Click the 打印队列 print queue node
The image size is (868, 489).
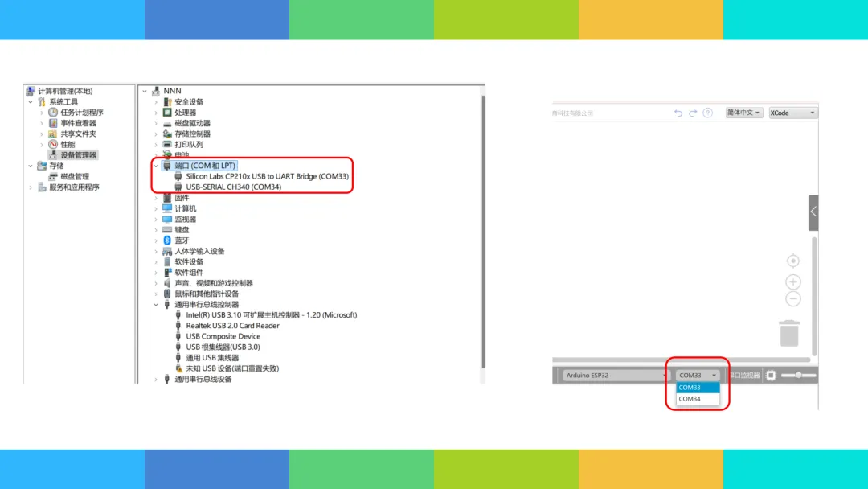coord(189,145)
